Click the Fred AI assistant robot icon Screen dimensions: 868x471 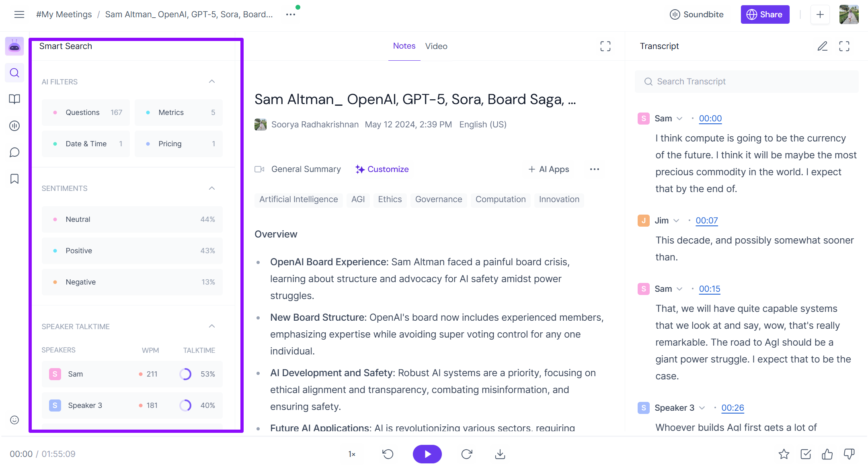pos(14,46)
